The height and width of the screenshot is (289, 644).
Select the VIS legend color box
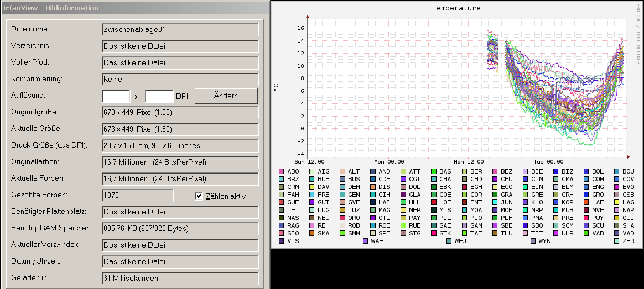coord(282,241)
